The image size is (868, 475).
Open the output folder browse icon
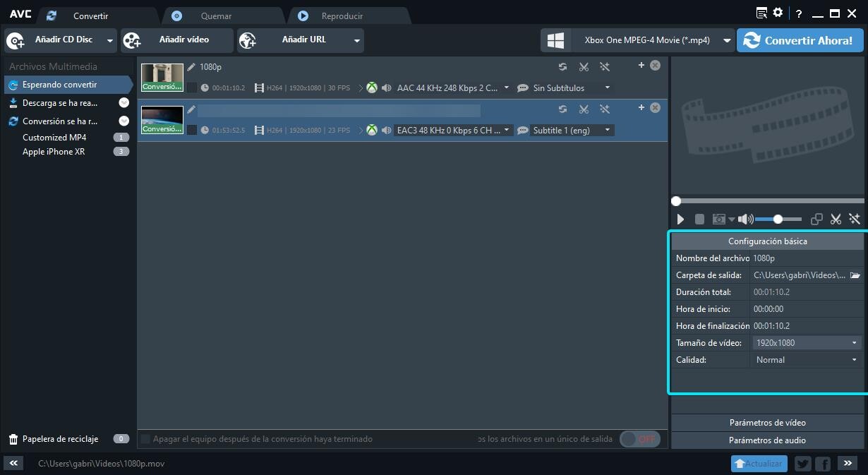(x=856, y=275)
